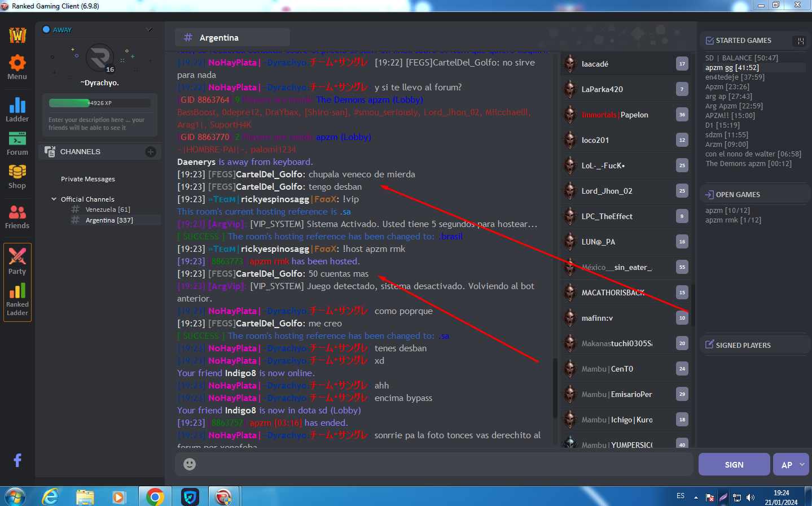Select open game 'apzm rmk [1/12]'
Viewport: 812px width, 506px height.
click(x=733, y=220)
